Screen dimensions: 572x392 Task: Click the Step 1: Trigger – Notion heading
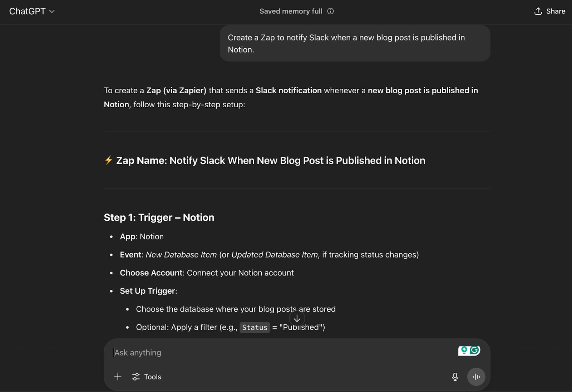[159, 217]
